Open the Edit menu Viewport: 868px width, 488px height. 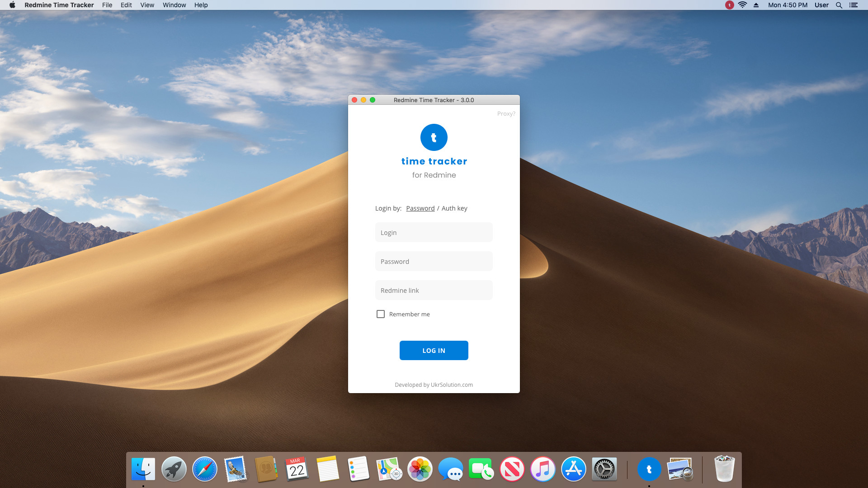pos(126,5)
